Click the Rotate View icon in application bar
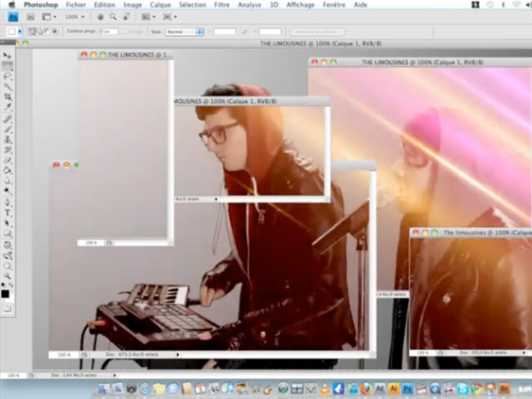This screenshot has height=399, width=532. pos(126,17)
